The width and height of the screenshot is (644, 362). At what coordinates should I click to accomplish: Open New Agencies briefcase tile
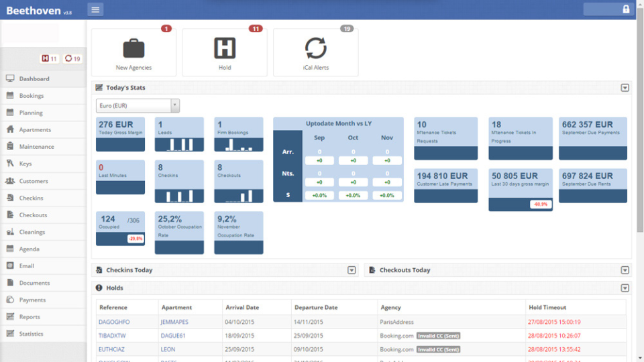(x=133, y=52)
